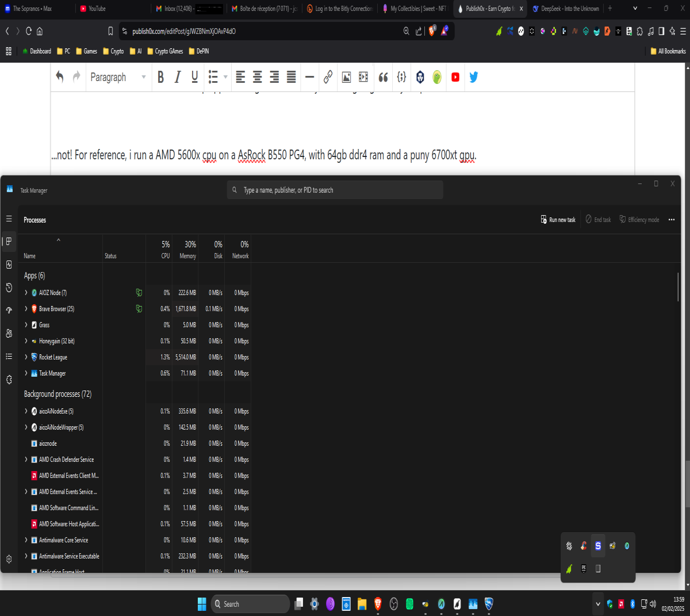Open App history page in sidebar
This screenshot has height=616, width=690.
(x=9, y=288)
